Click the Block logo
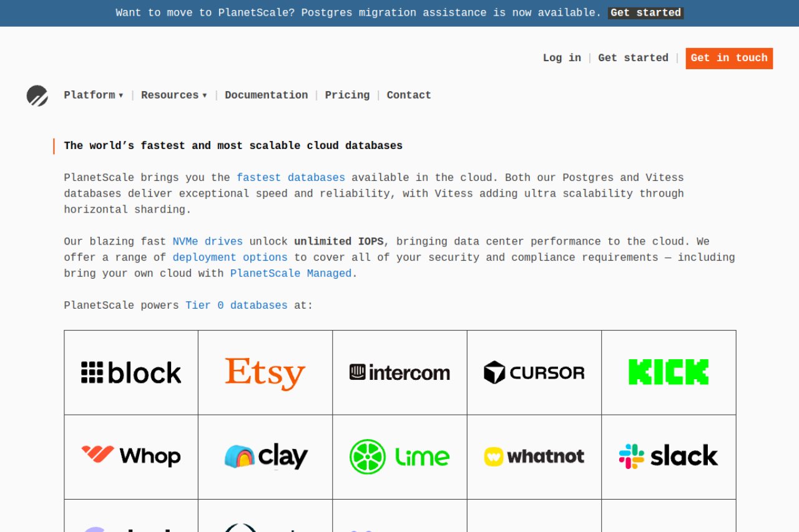This screenshot has width=799, height=532. pyautogui.click(x=131, y=373)
